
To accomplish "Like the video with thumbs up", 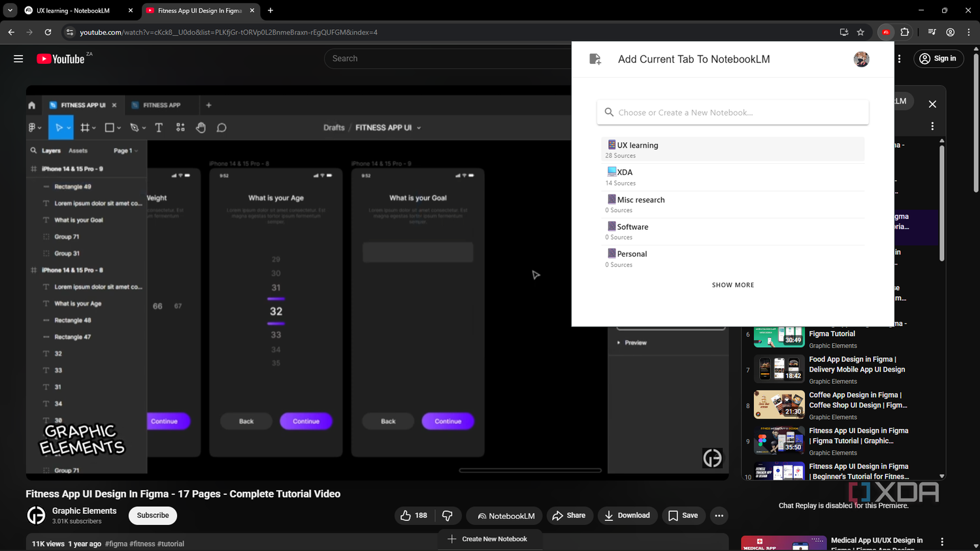I will tap(414, 516).
